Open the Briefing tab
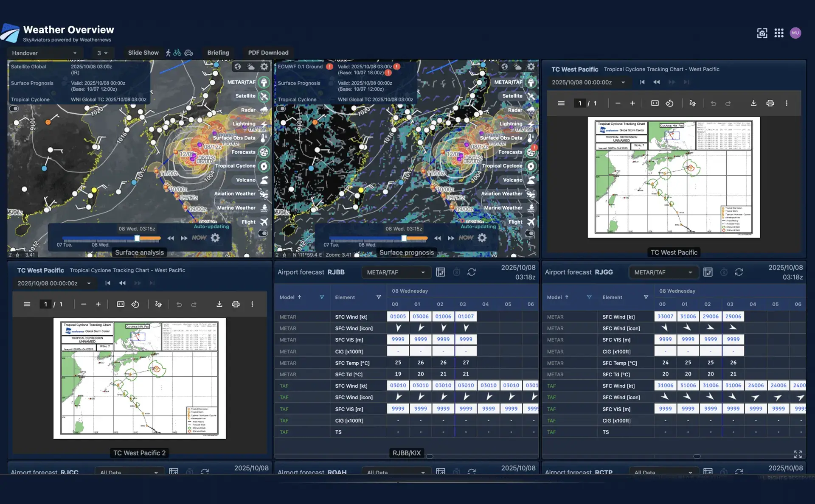The width and height of the screenshot is (815, 504). 218,53
